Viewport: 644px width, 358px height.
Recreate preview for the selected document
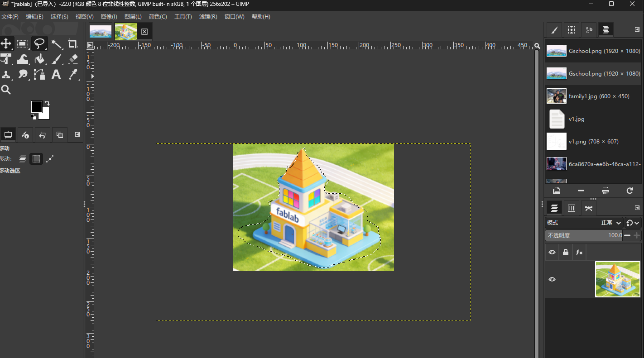pos(630,191)
